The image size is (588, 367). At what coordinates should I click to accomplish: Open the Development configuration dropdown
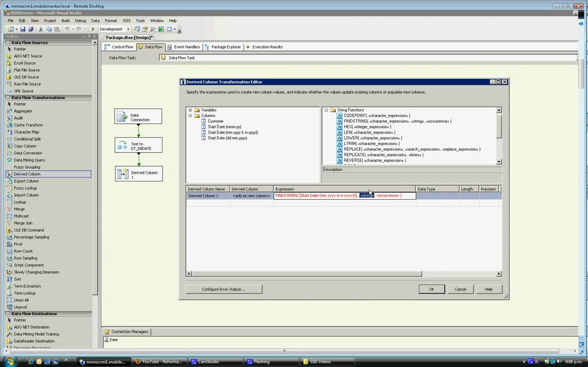tap(128, 29)
